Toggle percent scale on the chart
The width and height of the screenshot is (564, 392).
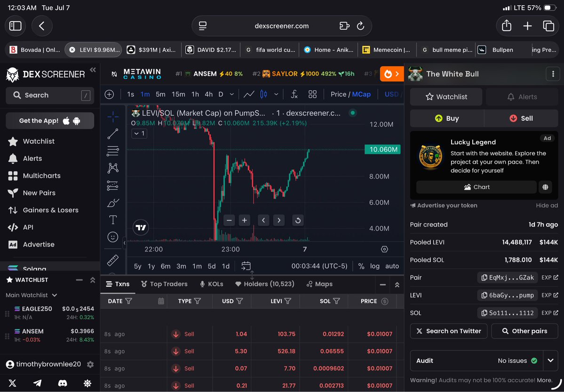click(361, 266)
